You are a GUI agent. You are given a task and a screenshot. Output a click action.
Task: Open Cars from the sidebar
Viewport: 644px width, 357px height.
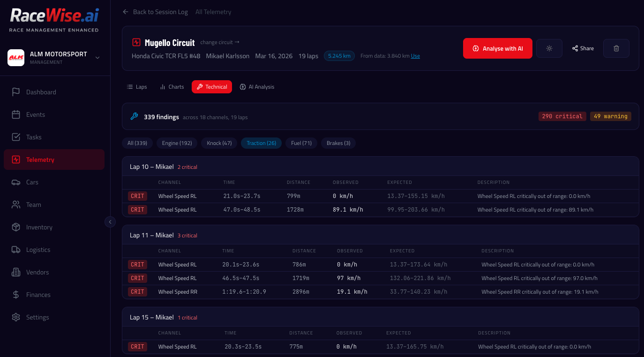pyautogui.click(x=32, y=182)
